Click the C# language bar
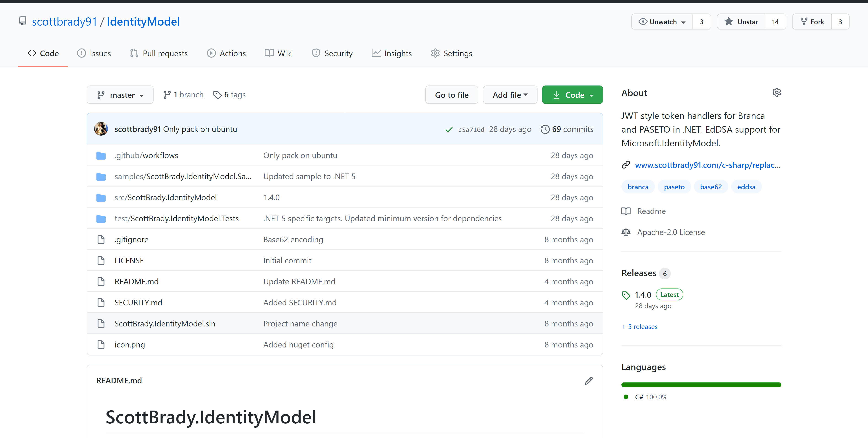The image size is (868, 438). [x=701, y=385]
